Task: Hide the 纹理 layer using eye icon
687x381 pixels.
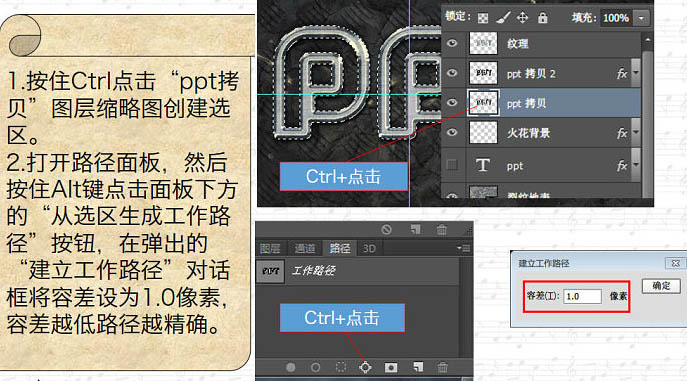Action: pyautogui.click(x=452, y=43)
